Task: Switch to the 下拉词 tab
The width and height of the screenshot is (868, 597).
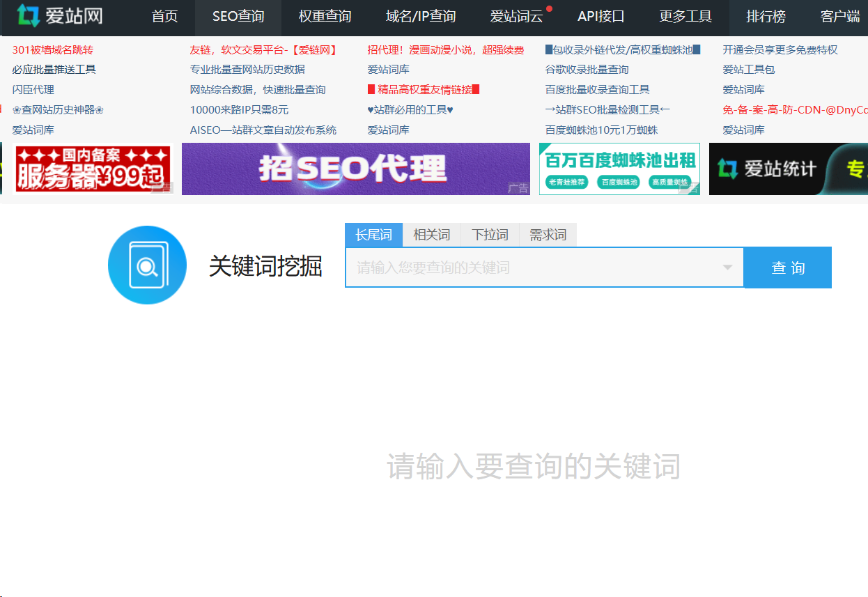Action: pos(490,235)
